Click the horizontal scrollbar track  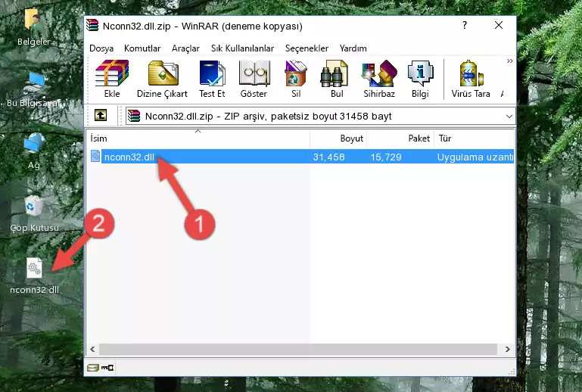pos(298,349)
